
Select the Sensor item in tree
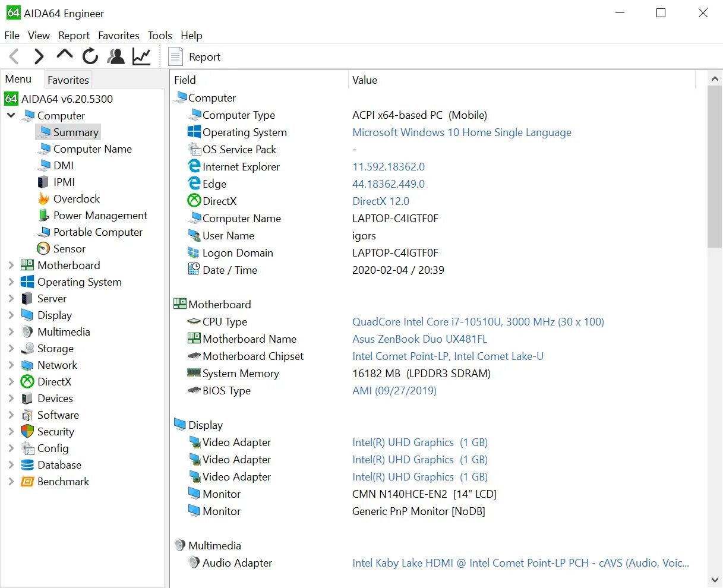69,249
